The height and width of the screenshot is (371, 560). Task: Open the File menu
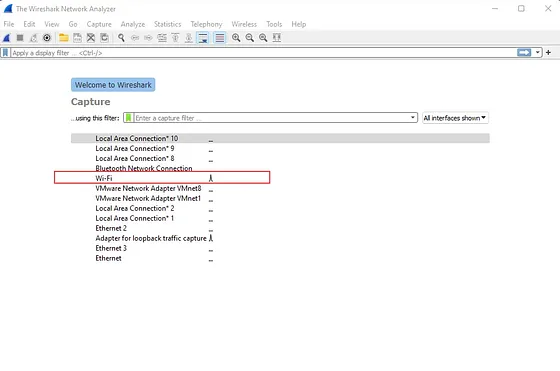click(9, 24)
